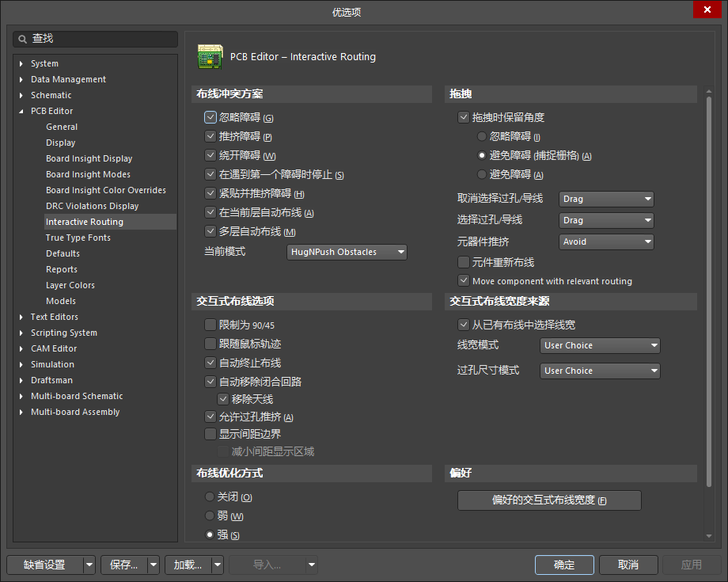This screenshot has height=582, width=728.
Task: Toggle 拖拽时保留角度 checkbox
Action: pyautogui.click(x=464, y=117)
